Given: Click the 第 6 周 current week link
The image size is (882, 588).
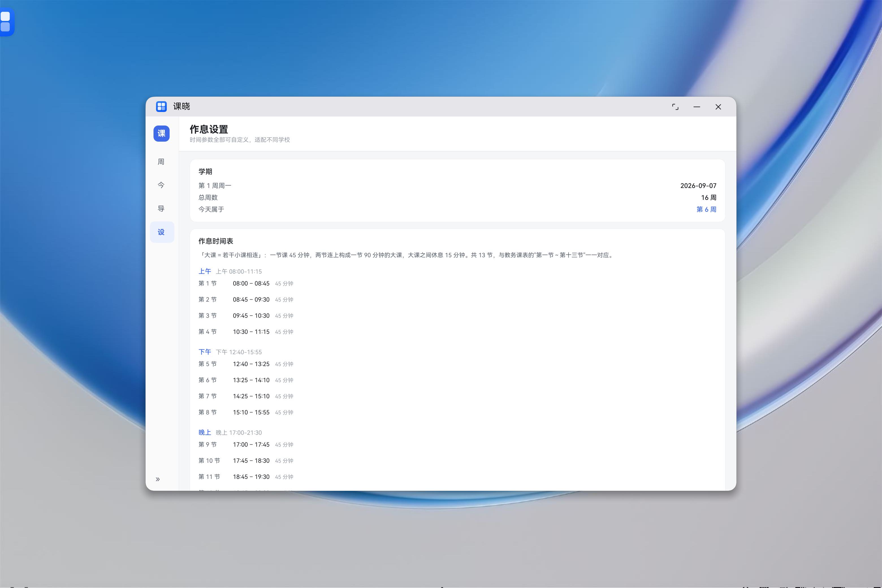Looking at the screenshot, I should tap(706, 209).
